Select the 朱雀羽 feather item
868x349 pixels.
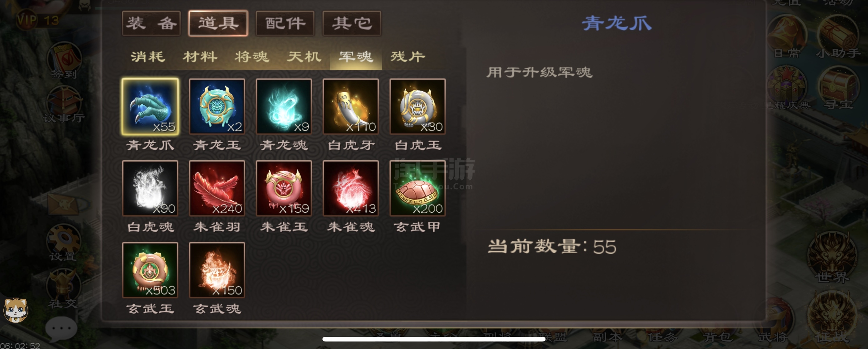tap(217, 188)
